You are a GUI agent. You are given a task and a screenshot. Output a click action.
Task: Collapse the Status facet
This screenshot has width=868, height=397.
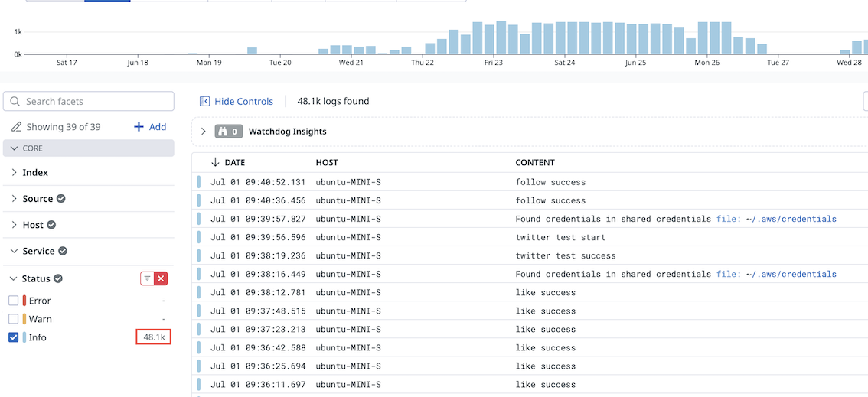(15, 278)
